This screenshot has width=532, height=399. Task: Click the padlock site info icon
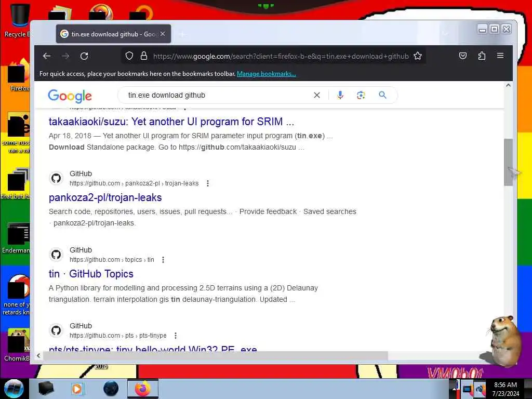(144, 56)
